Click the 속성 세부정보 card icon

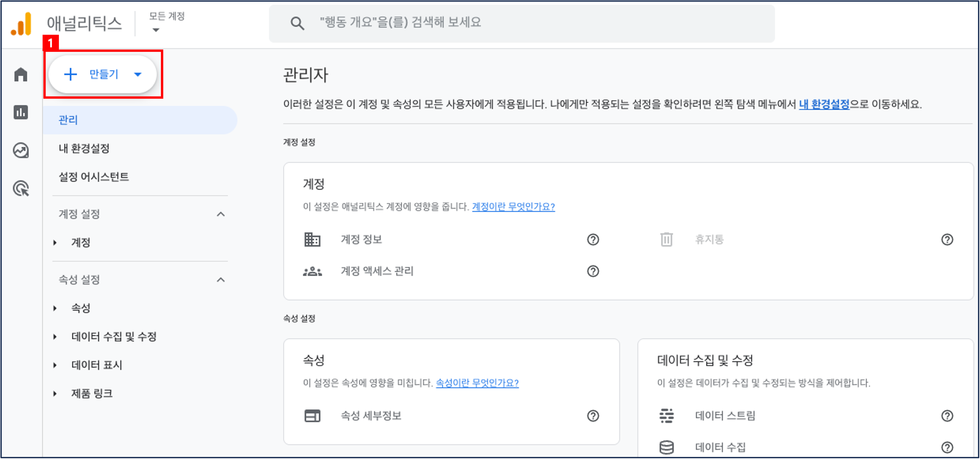[312, 416]
